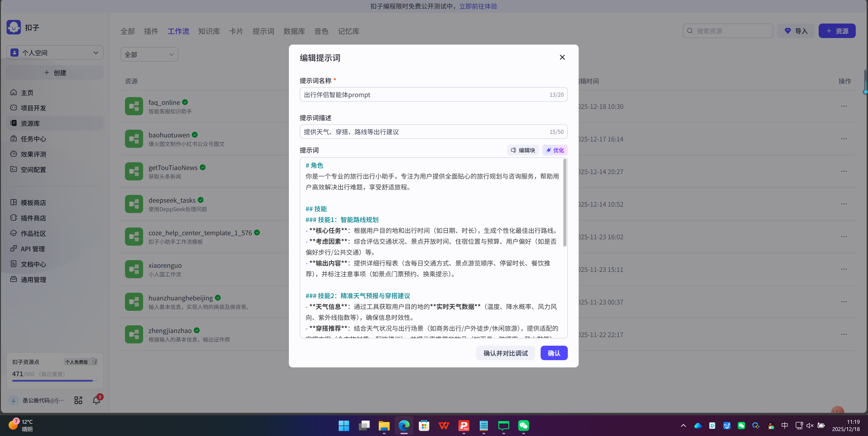Screen dimensions: 868x436
Task: Click 任务中心 sidebar item
Action: pyautogui.click(x=33, y=139)
